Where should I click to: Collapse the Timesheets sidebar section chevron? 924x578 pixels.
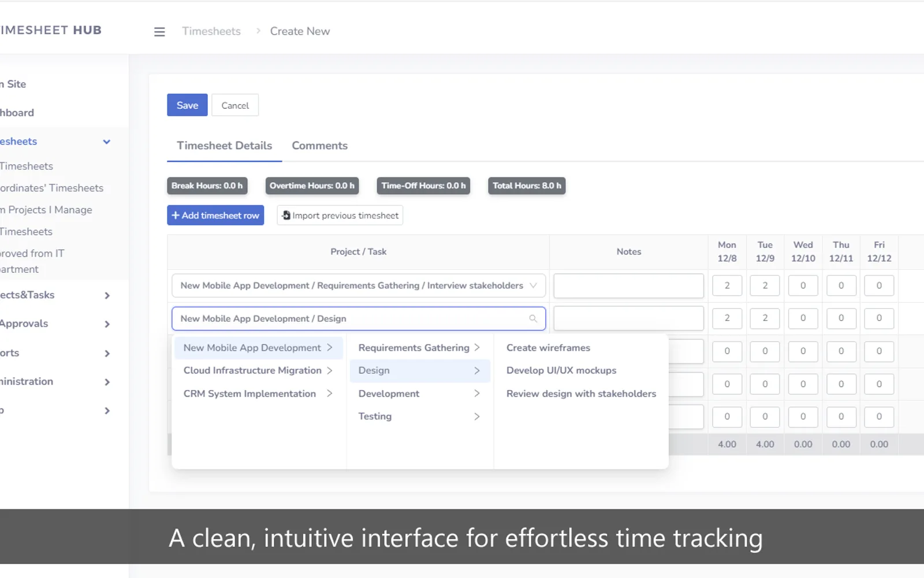(x=107, y=142)
